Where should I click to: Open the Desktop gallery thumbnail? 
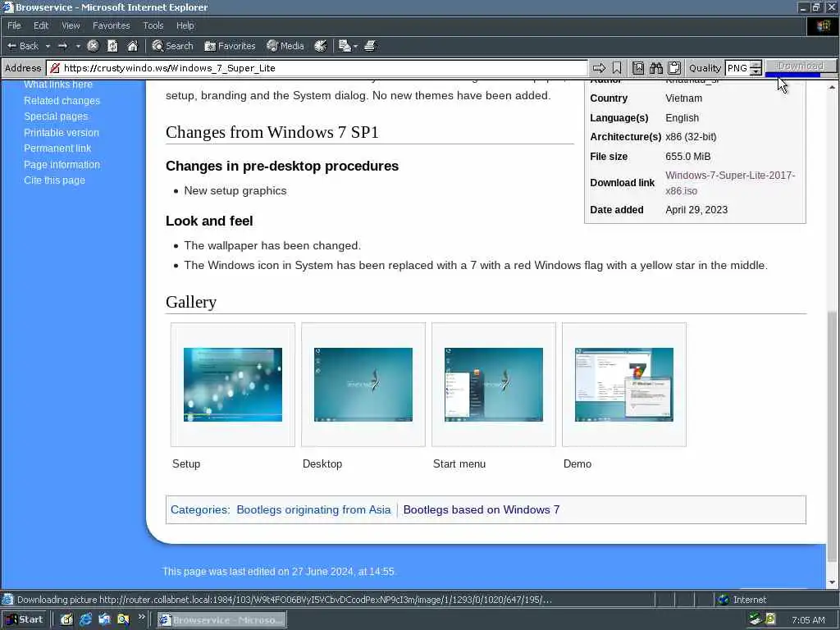tap(363, 385)
